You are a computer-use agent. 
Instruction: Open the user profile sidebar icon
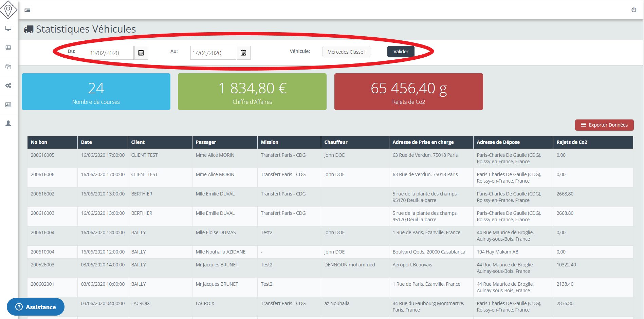coord(8,123)
